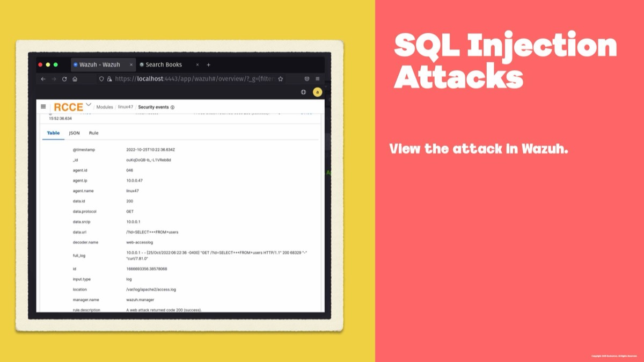This screenshot has height=362, width=644.
Task: Bookmark this page with the star icon
Action: pyautogui.click(x=280, y=79)
